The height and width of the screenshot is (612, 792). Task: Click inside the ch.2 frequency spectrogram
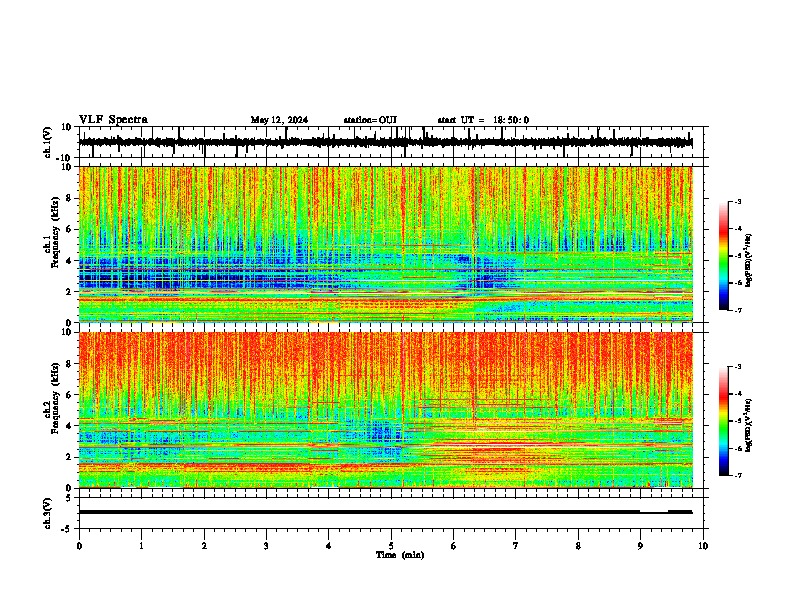click(386, 410)
